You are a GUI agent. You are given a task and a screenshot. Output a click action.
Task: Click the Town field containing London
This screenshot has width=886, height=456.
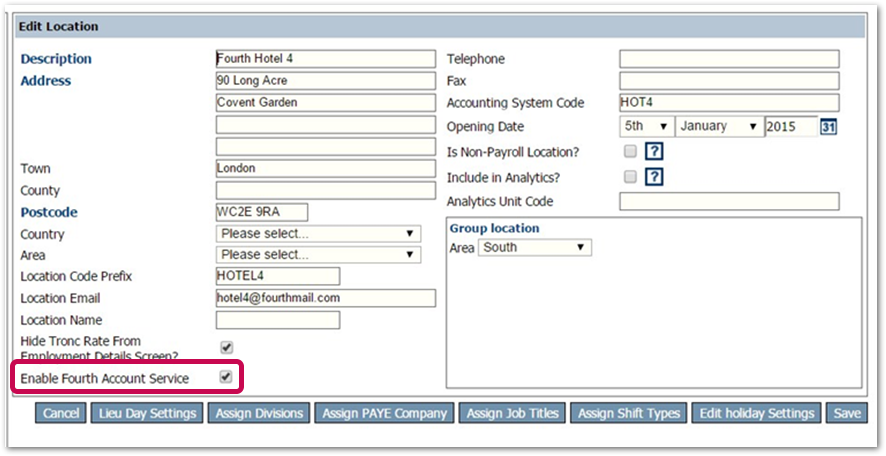click(325, 168)
